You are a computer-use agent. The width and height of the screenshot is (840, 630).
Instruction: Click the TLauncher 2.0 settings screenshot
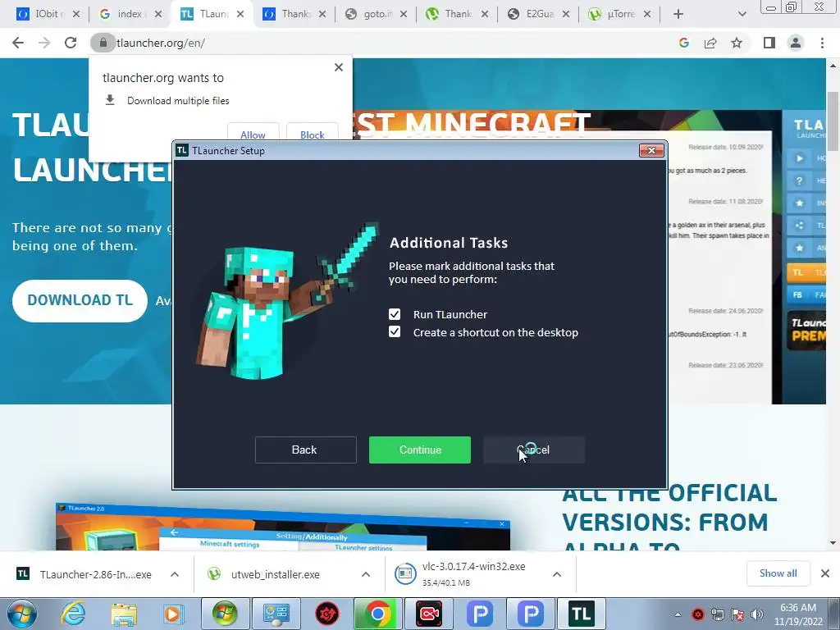(x=283, y=526)
